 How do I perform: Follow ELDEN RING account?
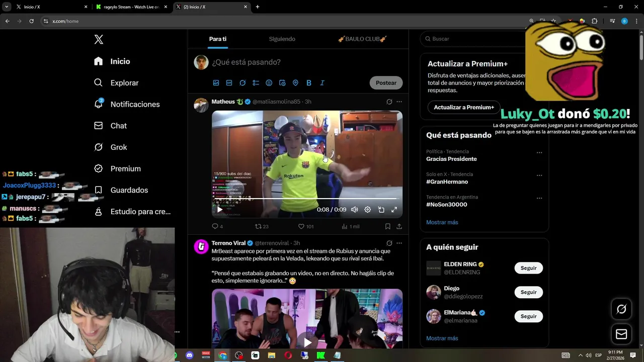click(528, 268)
